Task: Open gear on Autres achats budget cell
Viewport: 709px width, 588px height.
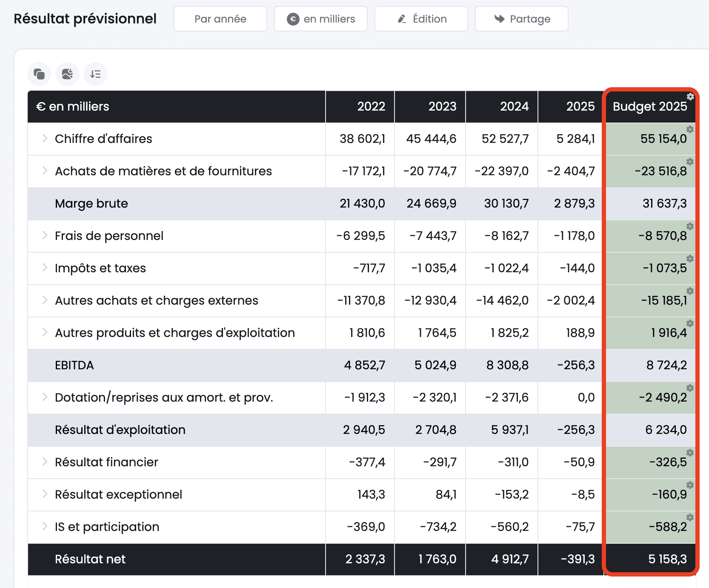Action: coord(690,291)
